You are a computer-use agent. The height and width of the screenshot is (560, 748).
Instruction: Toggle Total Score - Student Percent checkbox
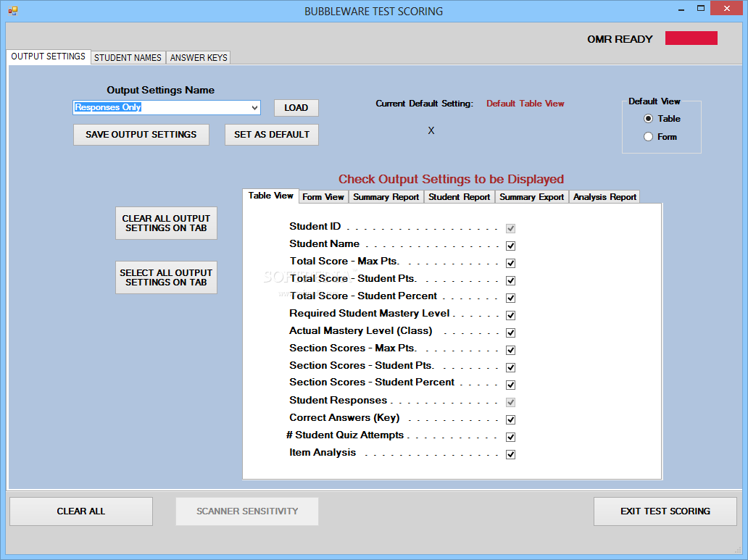click(x=510, y=298)
